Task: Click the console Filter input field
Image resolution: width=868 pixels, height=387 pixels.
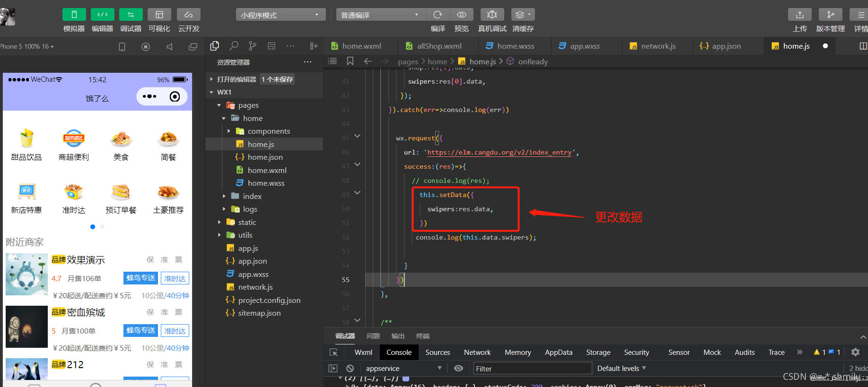Action: click(533, 369)
